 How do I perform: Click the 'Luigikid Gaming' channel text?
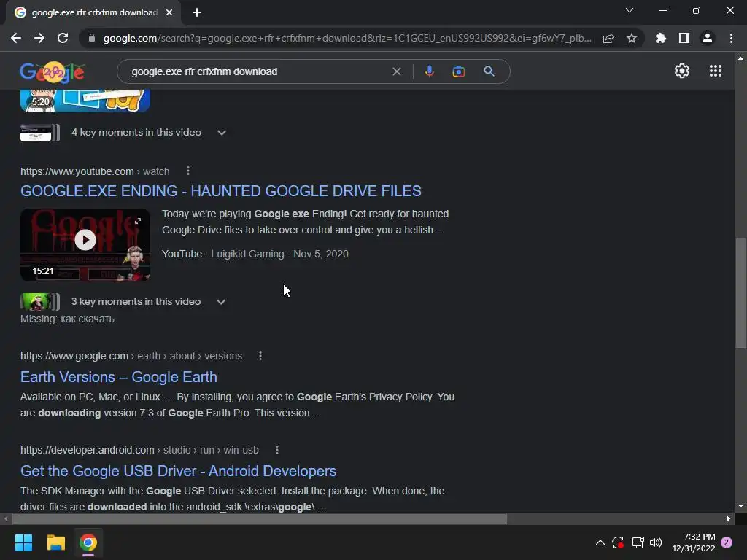point(248,254)
